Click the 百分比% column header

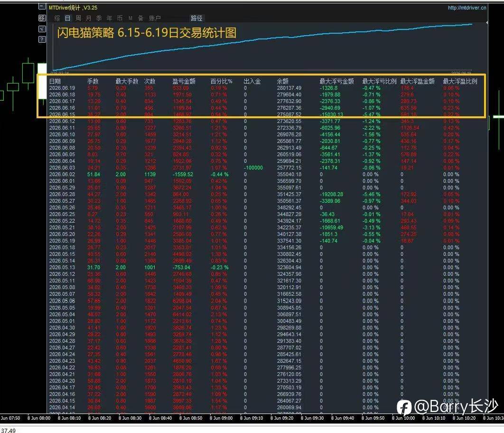[221, 81]
